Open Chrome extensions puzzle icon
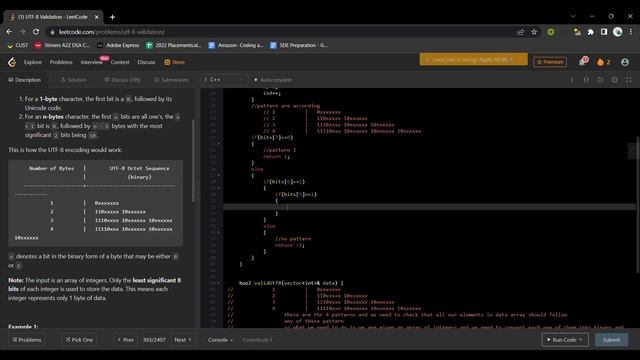 tap(591, 32)
